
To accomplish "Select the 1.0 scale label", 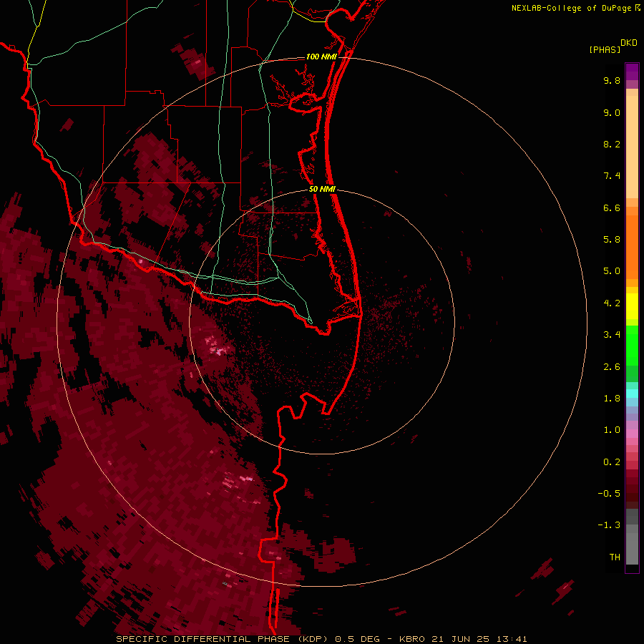I will point(612,430).
